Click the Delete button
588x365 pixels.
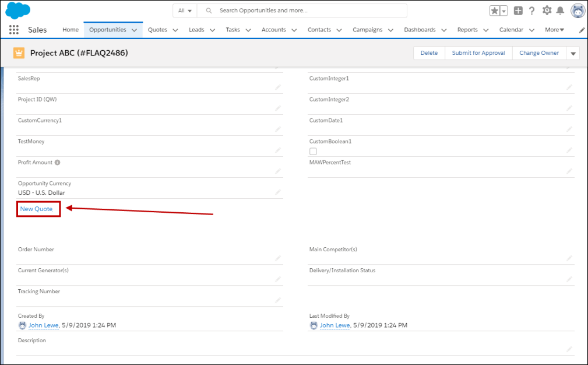[x=429, y=53]
